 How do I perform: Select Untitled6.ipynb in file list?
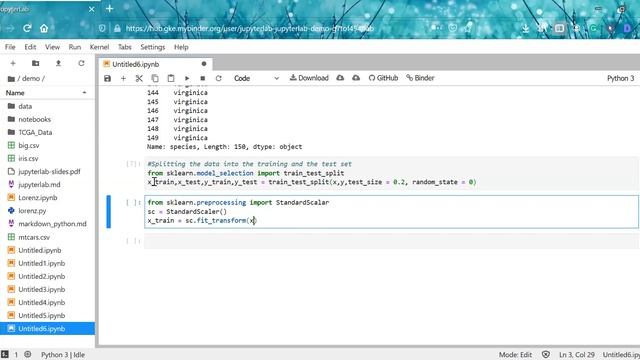click(x=47, y=329)
